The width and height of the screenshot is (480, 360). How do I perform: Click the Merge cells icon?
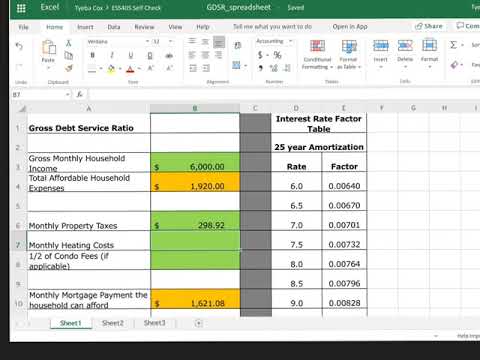tap(236, 65)
